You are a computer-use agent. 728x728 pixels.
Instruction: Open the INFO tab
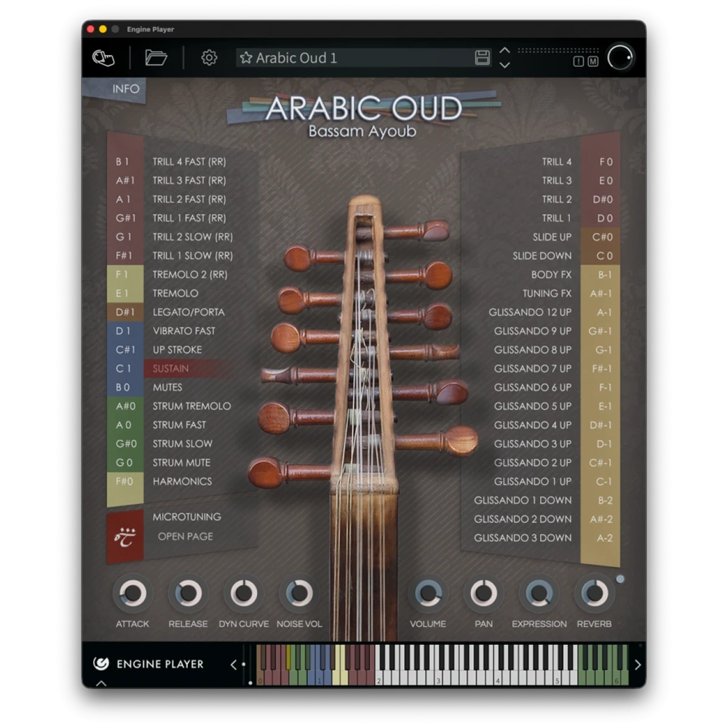coord(125,89)
